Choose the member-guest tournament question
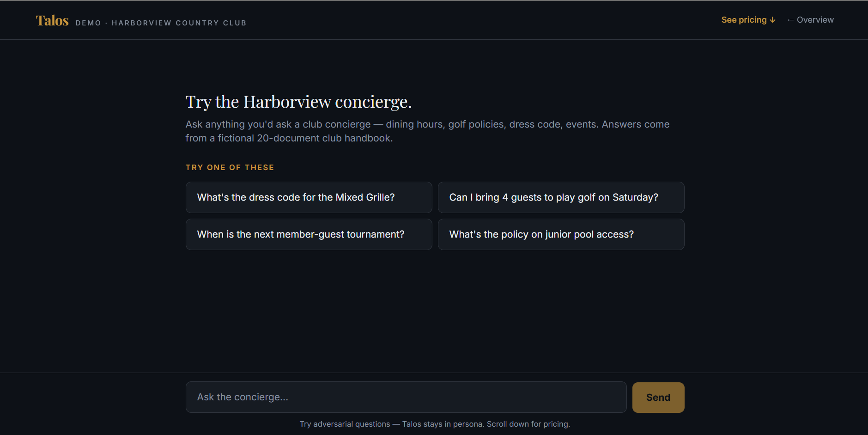868x435 pixels. [309, 234]
